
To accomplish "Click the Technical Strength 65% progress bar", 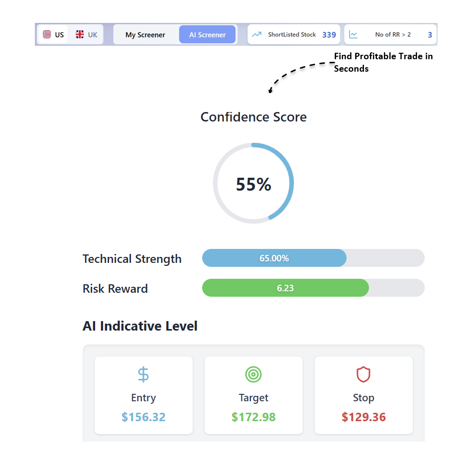I will tap(274, 258).
